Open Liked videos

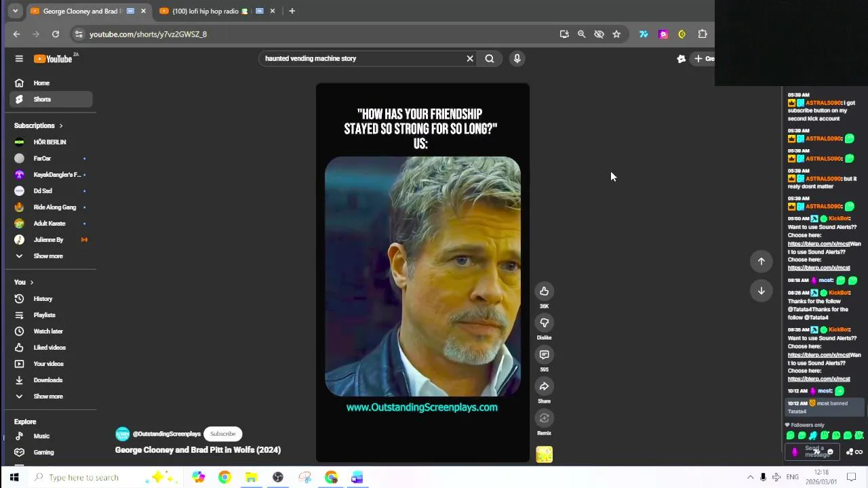51,348
